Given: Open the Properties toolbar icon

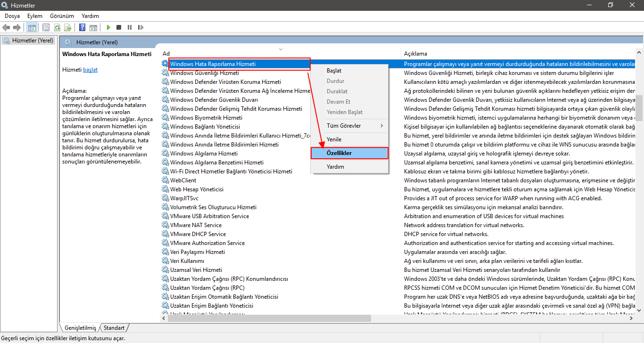Looking at the screenshot, I should click(46, 27).
